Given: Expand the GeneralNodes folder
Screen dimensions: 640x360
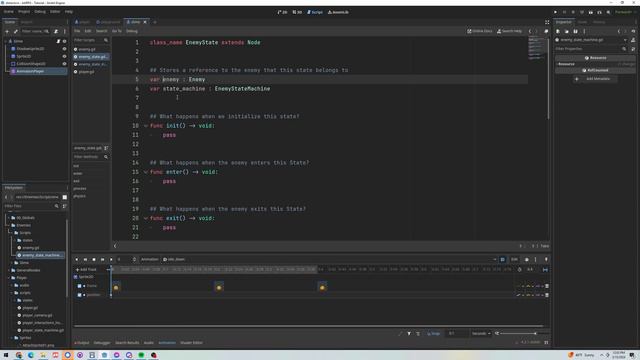Looking at the screenshot, I should pyautogui.click(x=9, y=270).
